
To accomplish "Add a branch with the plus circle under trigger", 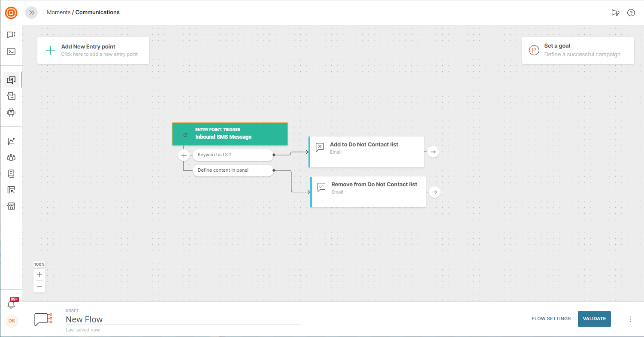I will click(x=184, y=155).
